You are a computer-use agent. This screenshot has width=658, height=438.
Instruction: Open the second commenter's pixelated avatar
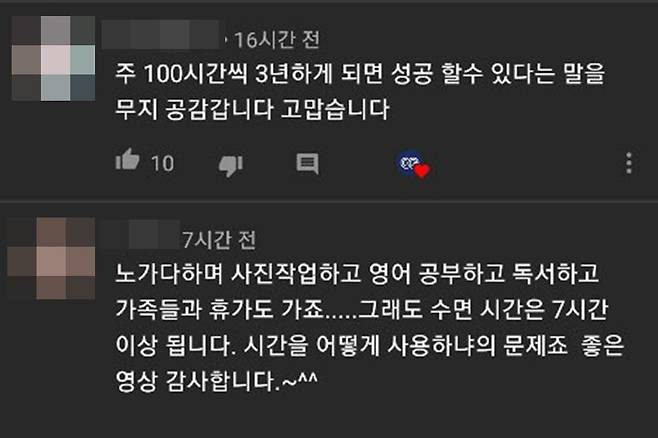pos(51,258)
